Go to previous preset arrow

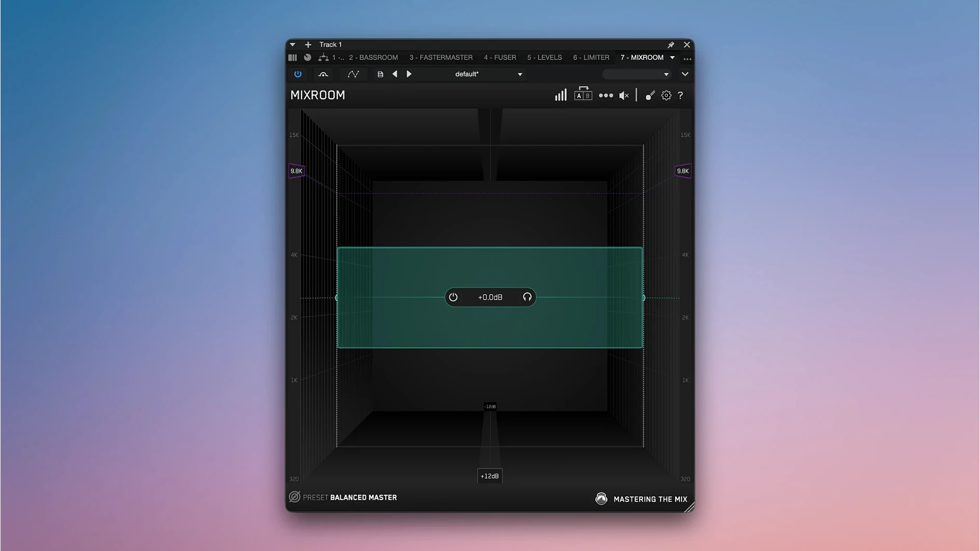coord(395,74)
